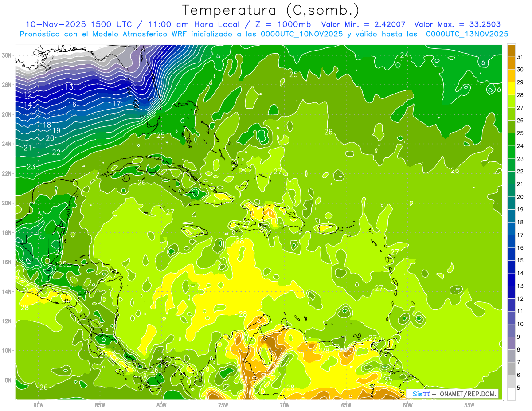Viewport: 532px width, 411px height.
Task: Click color scale label '15'
Action: 520,260
